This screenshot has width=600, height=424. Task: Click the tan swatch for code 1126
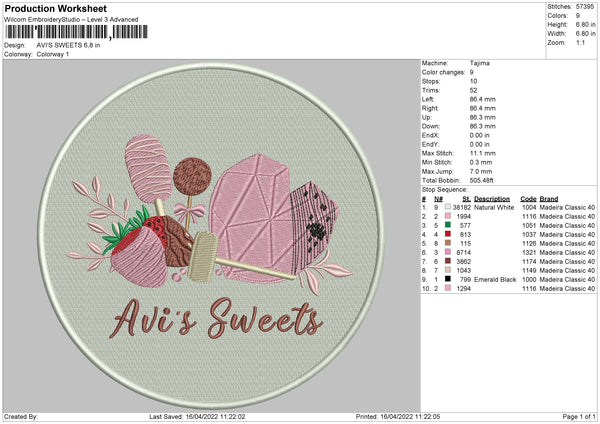(x=448, y=243)
